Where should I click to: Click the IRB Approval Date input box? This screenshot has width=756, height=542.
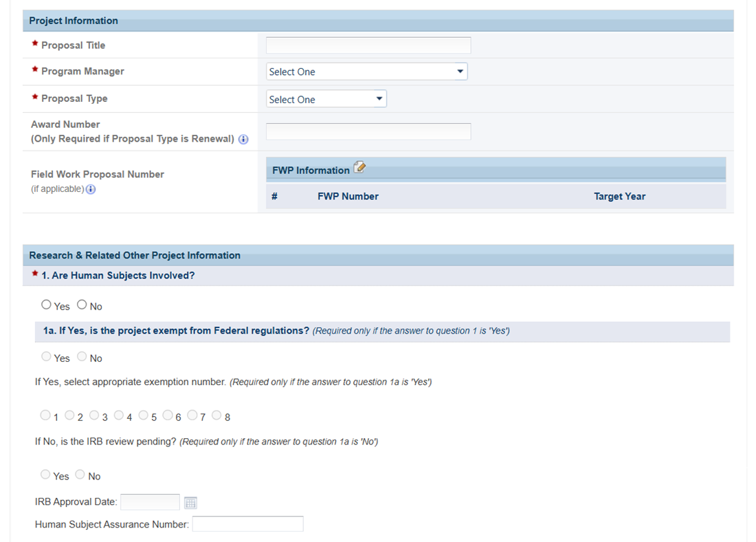pos(150,502)
